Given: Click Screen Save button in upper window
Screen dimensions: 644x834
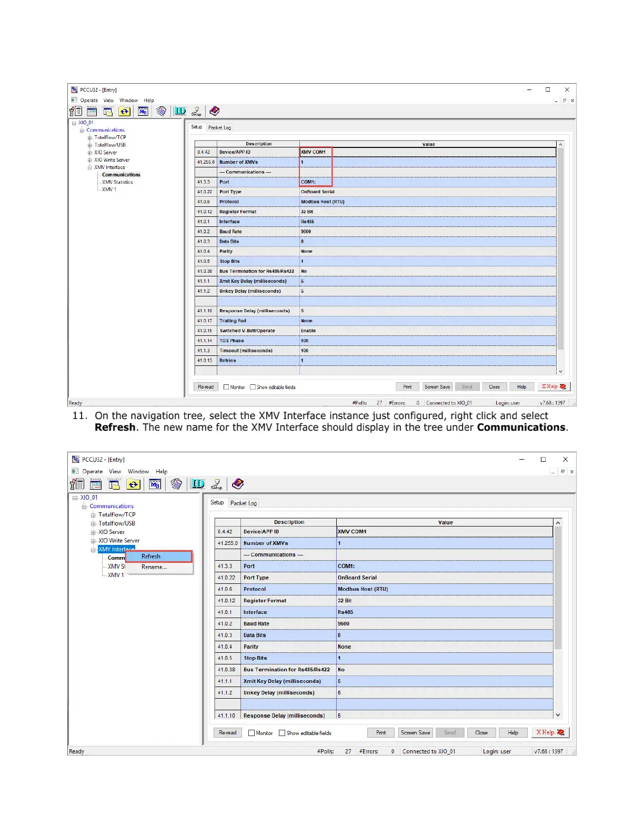Looking at the screenshot, I should (x=437, y=387).
